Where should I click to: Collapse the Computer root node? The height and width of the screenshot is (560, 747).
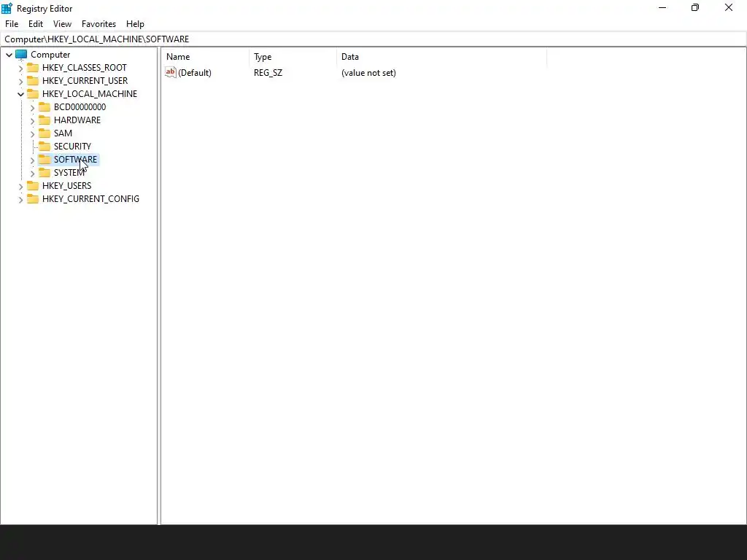9,55
